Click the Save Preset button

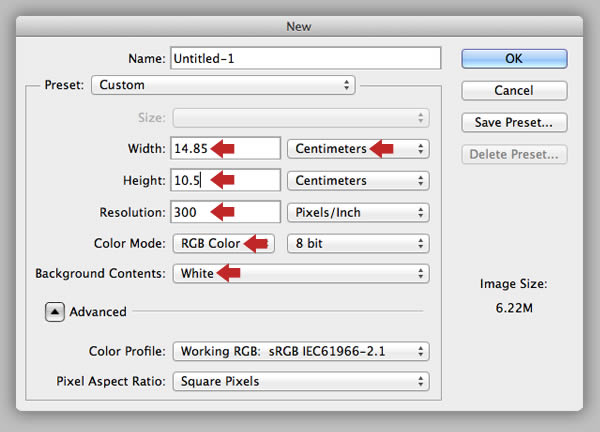(x=514, y=122)
